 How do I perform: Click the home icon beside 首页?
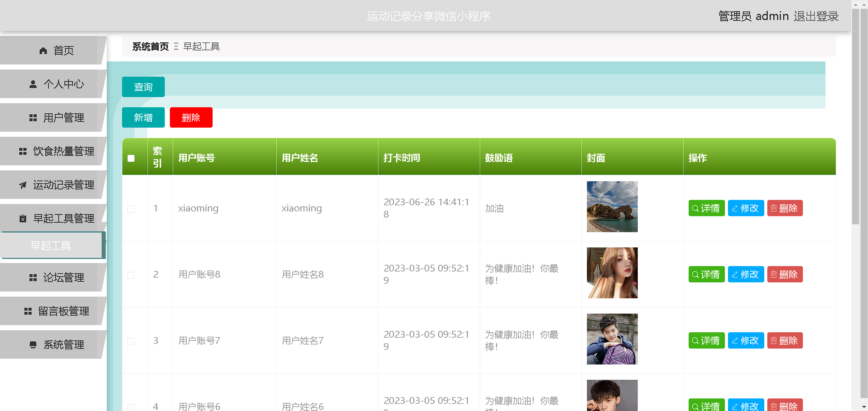coord(43,51)
